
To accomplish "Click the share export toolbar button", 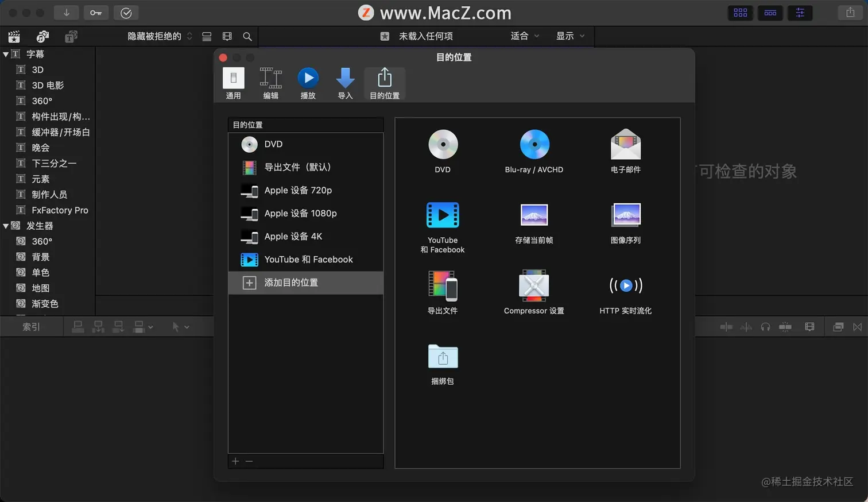I will click(x=850, y=13).
